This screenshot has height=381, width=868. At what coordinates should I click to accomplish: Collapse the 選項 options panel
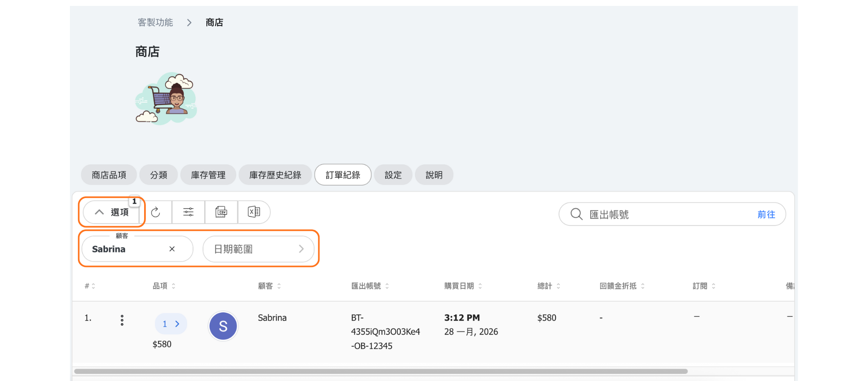pos(111,212)
